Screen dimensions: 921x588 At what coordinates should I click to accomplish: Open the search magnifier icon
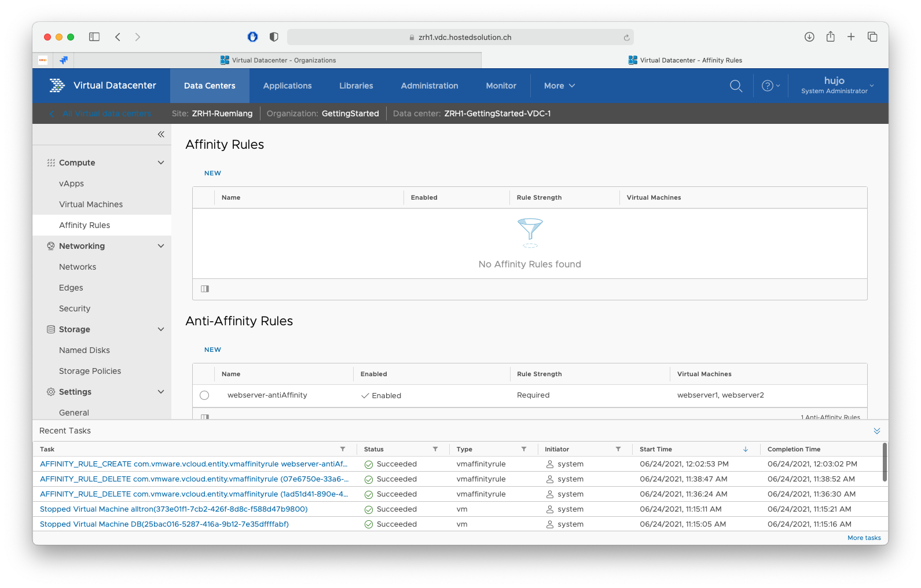pyautogui.click(x=736, y=86)
